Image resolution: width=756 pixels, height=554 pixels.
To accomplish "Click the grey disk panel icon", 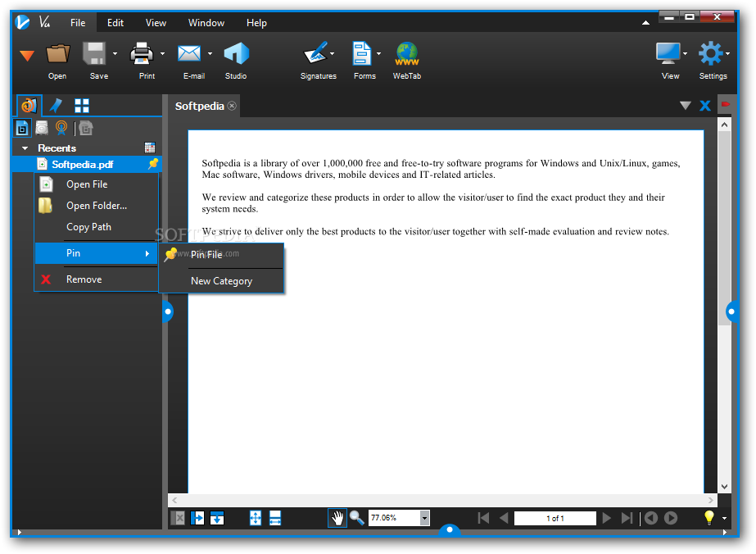I will [x=42, y=129].
